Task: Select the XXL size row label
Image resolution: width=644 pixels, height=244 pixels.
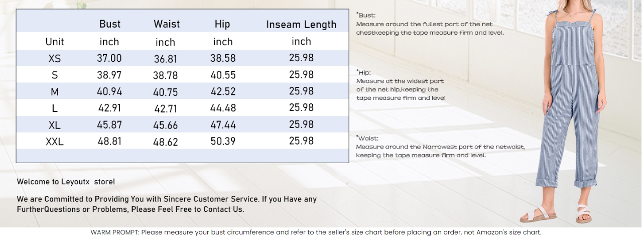Action: click(55, 142)
